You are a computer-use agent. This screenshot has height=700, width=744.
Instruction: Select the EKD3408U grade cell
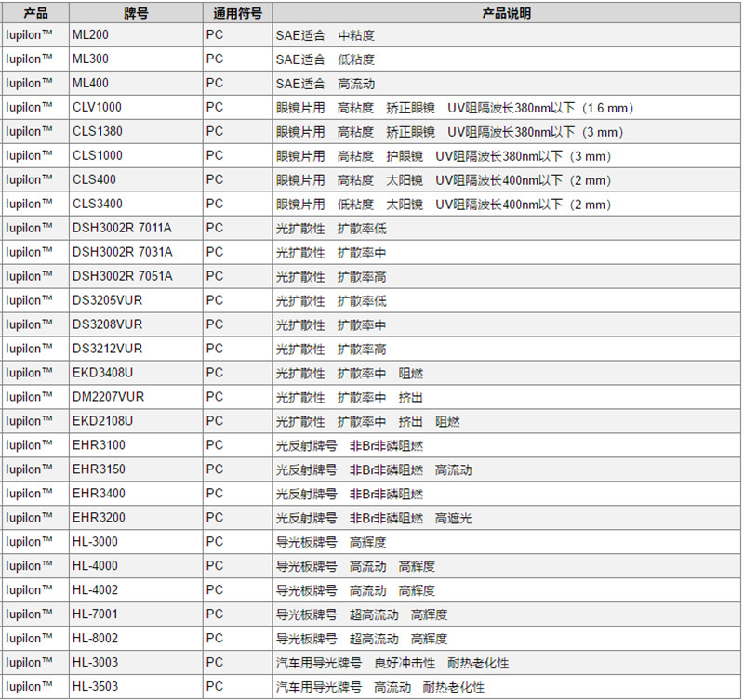102,373
